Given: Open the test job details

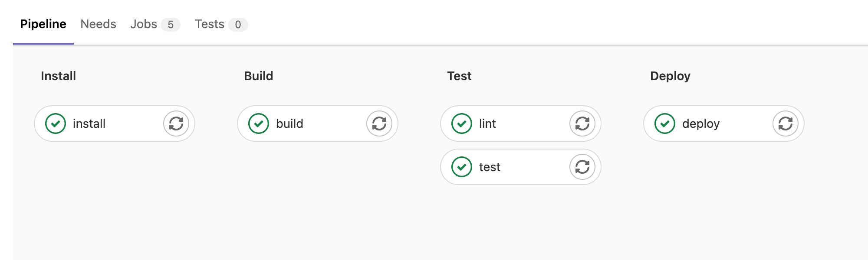Looking at the screenshot, I should (x=490, y=166).
